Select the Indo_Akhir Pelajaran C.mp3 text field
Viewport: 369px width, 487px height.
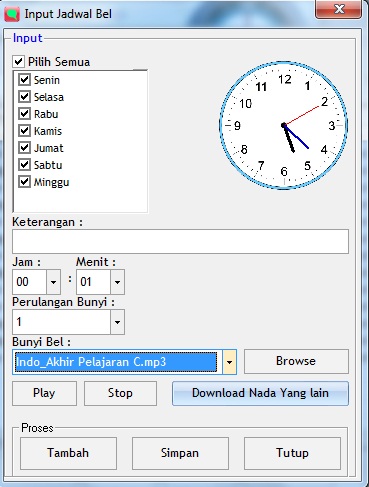coord(116,362)
